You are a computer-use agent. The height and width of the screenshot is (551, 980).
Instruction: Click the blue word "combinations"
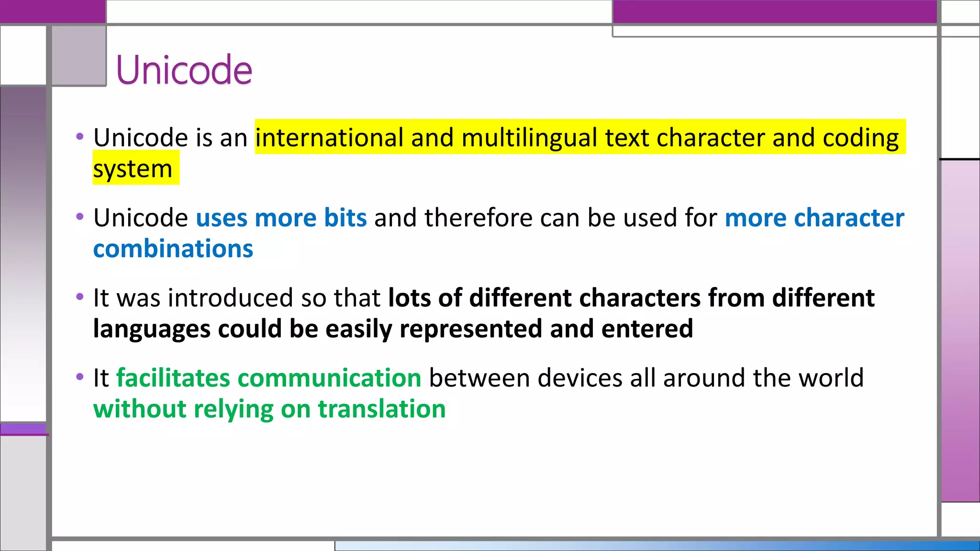coord(173,249)
